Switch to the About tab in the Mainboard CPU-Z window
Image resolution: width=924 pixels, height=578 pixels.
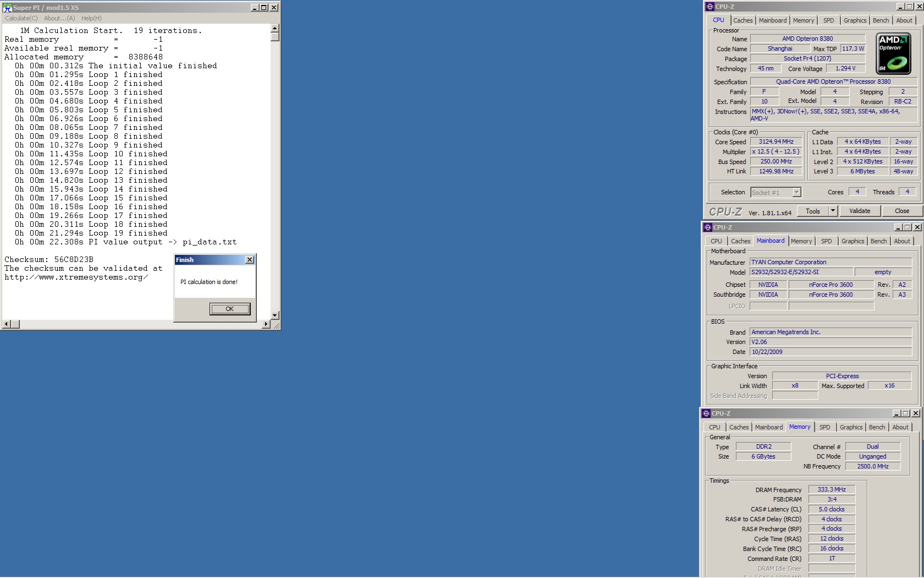point(902,241)
